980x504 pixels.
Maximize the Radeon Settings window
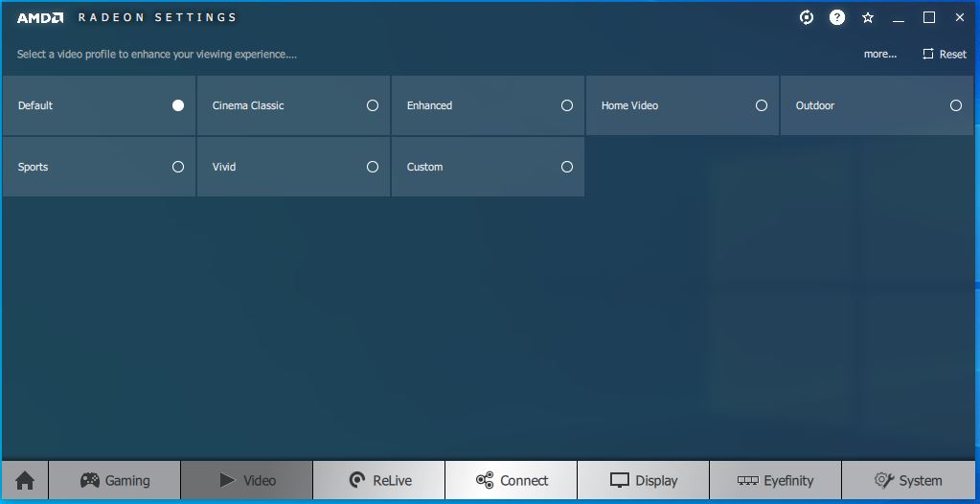929,17
